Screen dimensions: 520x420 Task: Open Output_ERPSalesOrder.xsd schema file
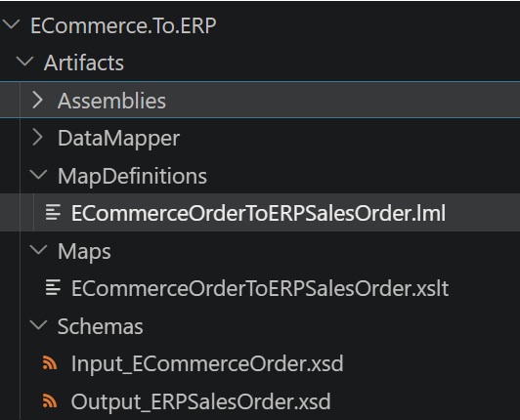(x=201, y=401)
